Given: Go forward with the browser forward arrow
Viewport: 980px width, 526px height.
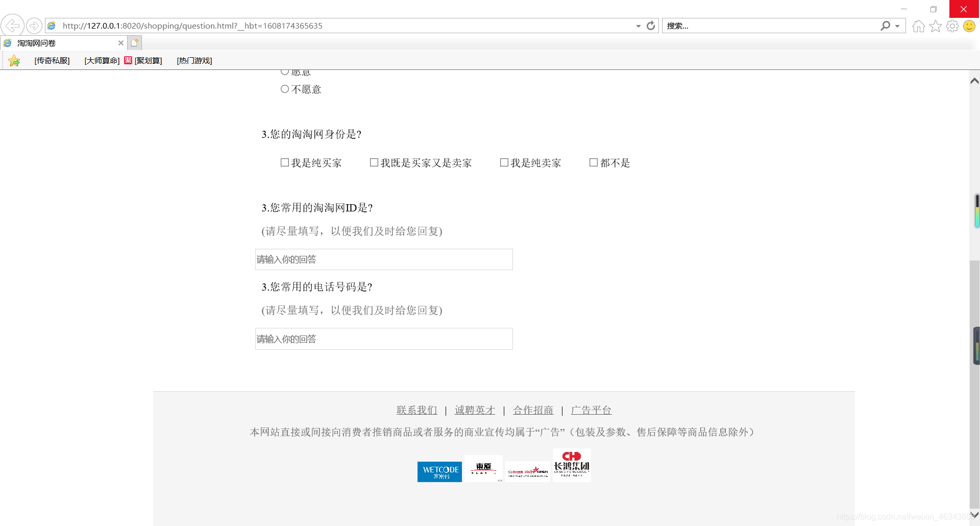Looking at the screenshot, I should click(x=34, y=26).
